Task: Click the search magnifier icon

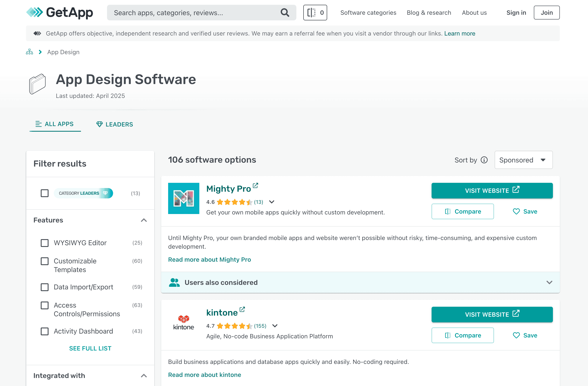Action: tap(285, 13)
